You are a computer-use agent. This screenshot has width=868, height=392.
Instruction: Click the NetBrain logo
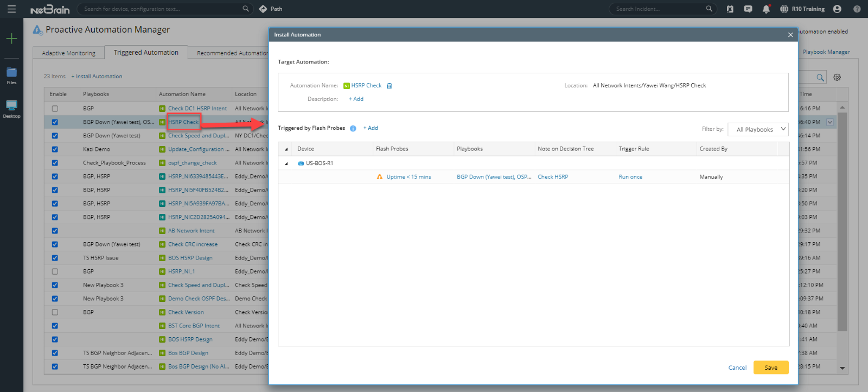(x=50, y=9)
